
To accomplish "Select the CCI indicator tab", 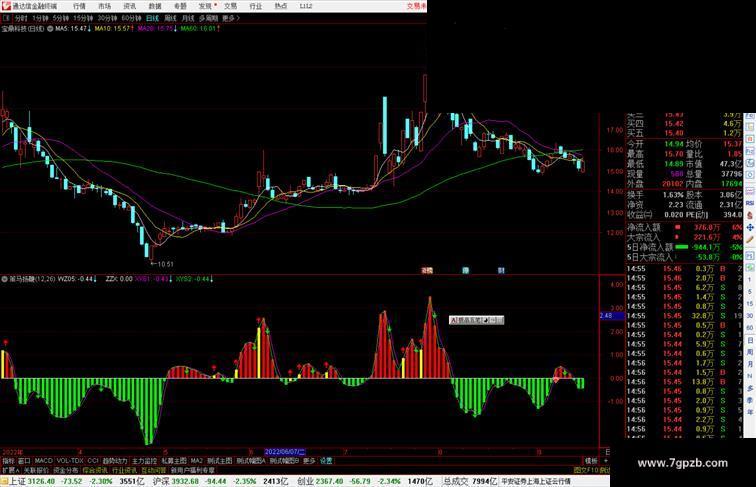I will tap(93, 461).
